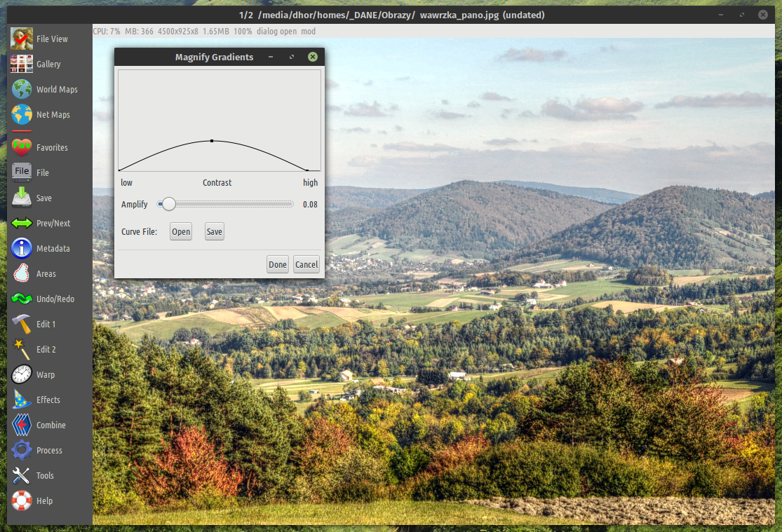Image resolution: width=782 pixels, height=532 pixels.
Task: Click the Amplify slider track middle
Action: click(x=225, y=204)
